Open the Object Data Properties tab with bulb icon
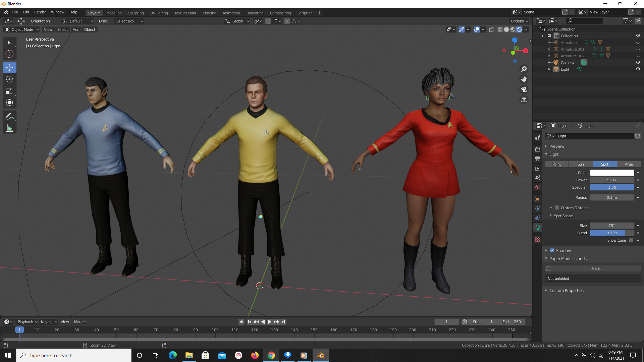 [x=538, y=227]
